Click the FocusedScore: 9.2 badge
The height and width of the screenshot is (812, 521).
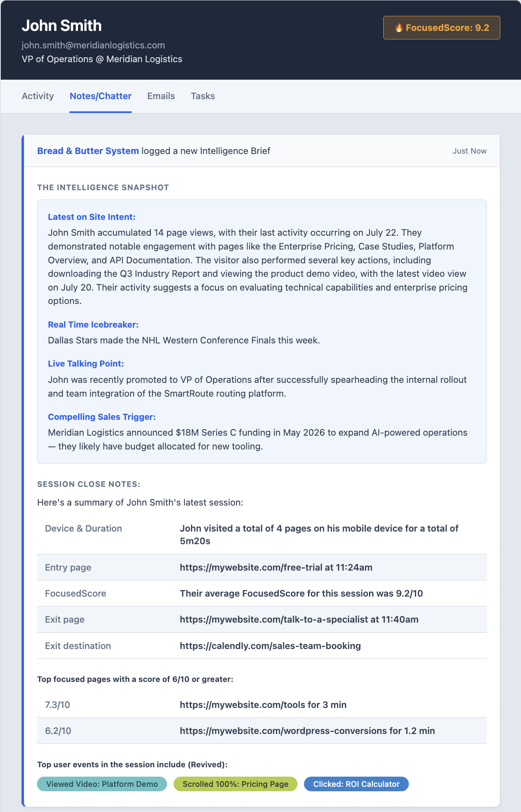[441, 28]
